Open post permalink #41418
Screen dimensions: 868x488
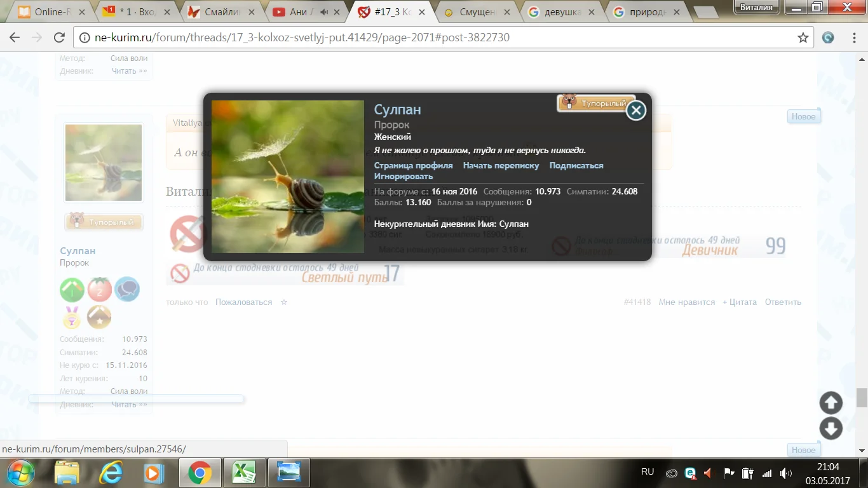[637, 302]
